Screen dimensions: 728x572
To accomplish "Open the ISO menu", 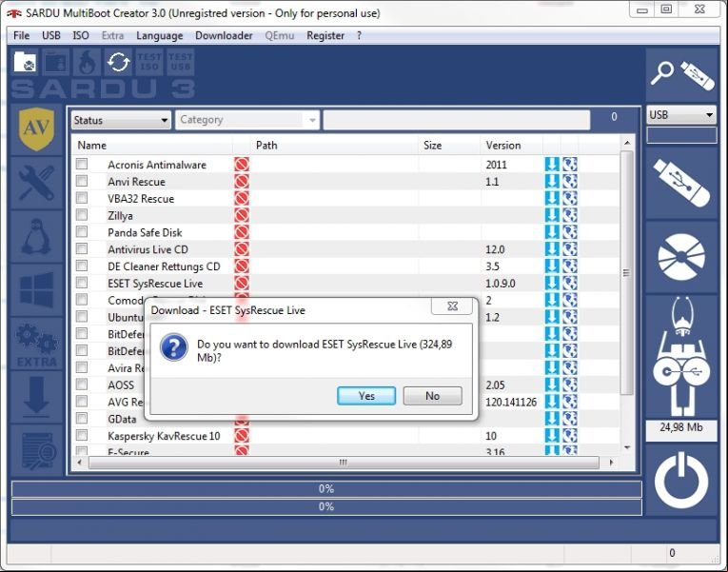I will click(x=81, y=36).
